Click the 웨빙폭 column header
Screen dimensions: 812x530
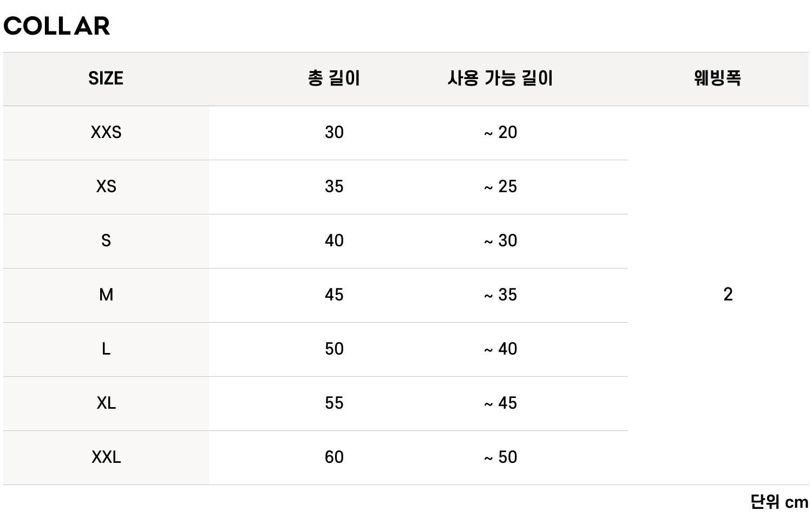tap(717, 78)
